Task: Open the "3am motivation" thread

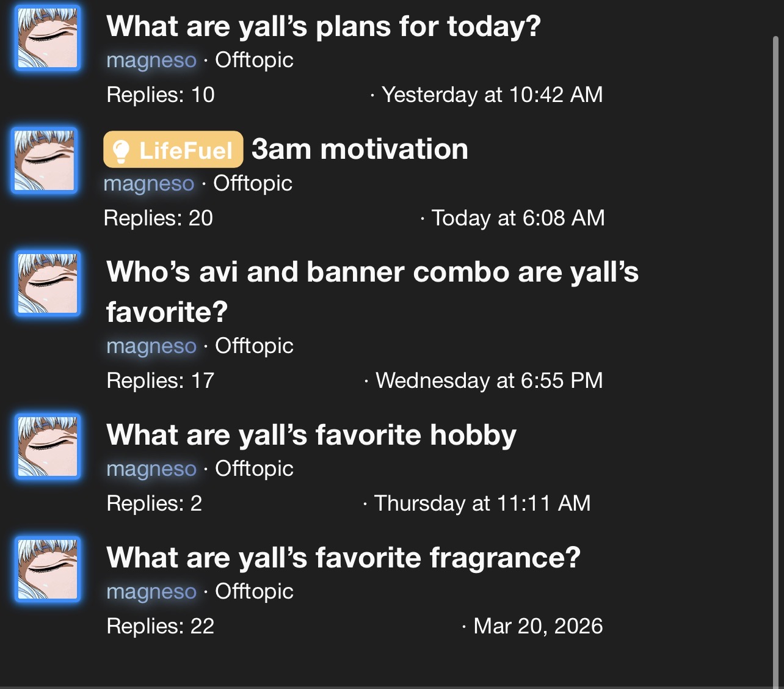Action: pyautogui.click(x=360, y=150)
